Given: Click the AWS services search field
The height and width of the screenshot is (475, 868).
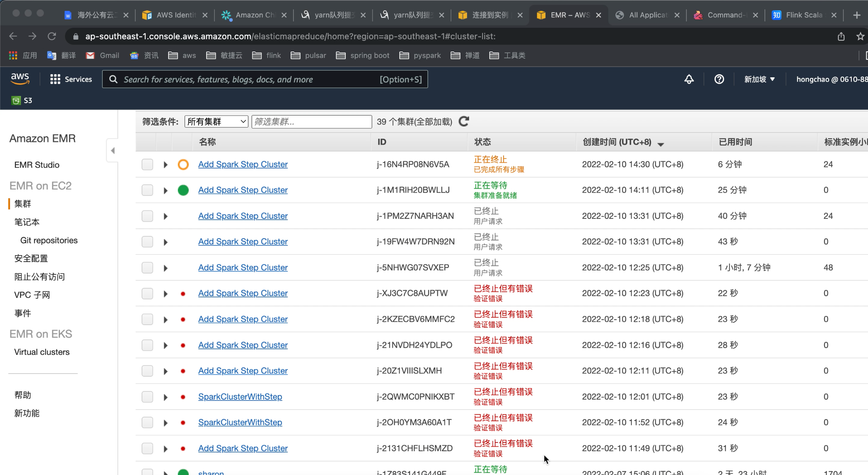Looking at the screenshot, I should [x=265, y=79].
